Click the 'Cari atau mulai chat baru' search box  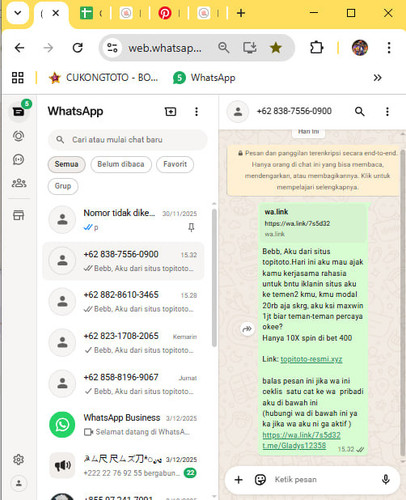128,140
